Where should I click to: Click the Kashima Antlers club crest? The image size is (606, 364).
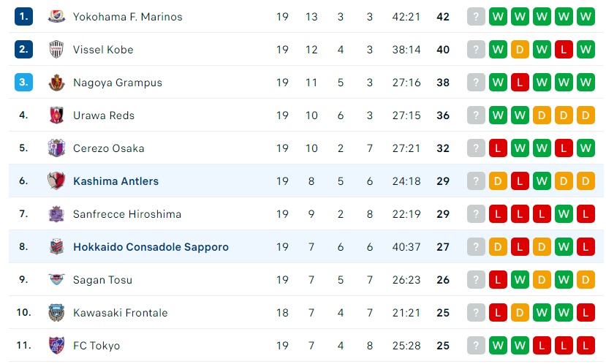(x=56, y=181)
